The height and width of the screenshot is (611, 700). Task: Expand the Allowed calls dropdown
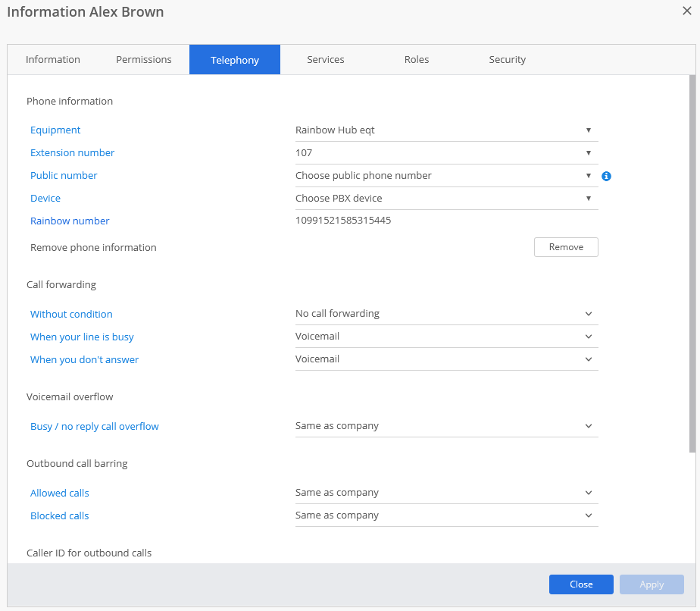(446, 492)
